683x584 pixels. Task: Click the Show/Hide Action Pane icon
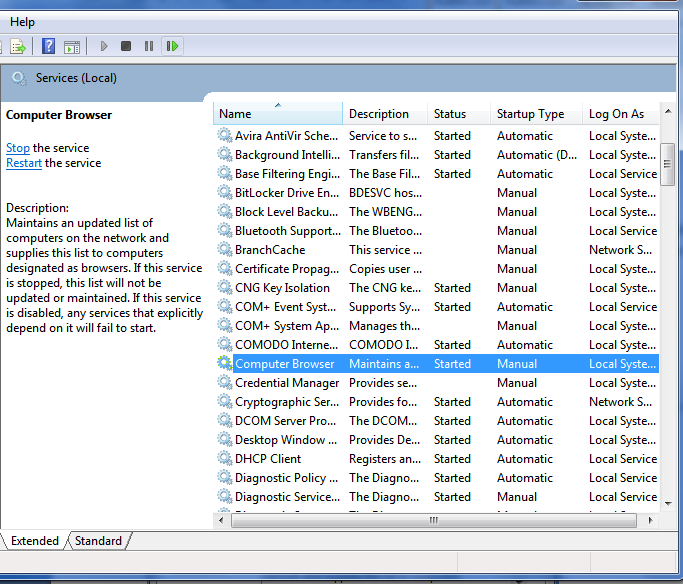tap(71, 46)
